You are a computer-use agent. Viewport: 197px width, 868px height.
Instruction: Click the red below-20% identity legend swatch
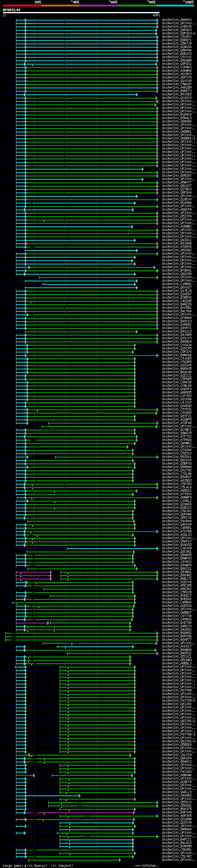[x=22, y=6]
